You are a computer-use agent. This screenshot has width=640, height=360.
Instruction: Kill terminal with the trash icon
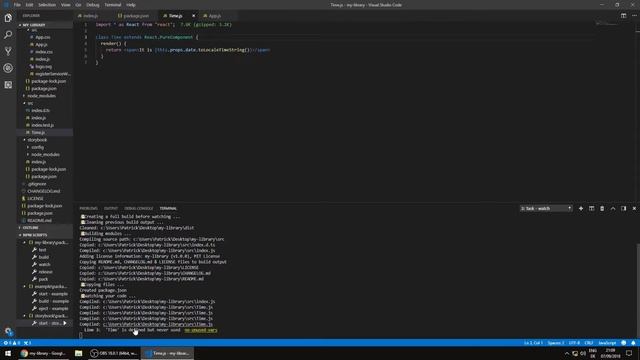click(x=602, y=209)
